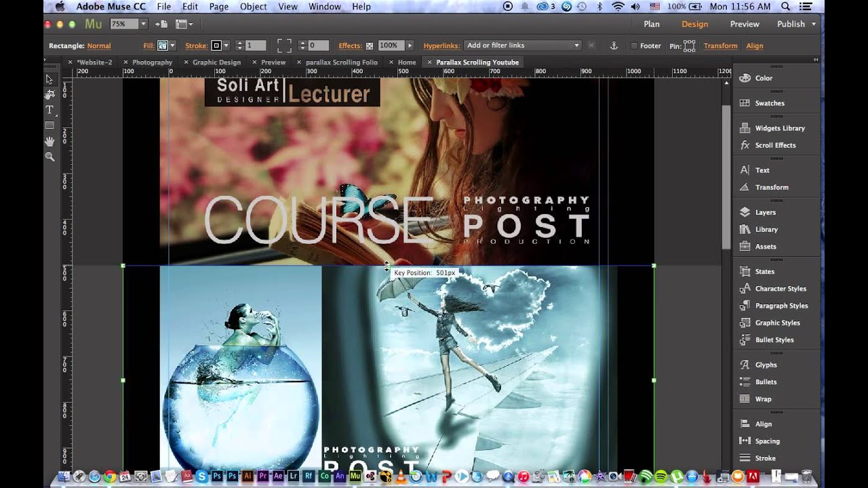
Task: Click the stroke weight value field
Action: click(256, 45)
